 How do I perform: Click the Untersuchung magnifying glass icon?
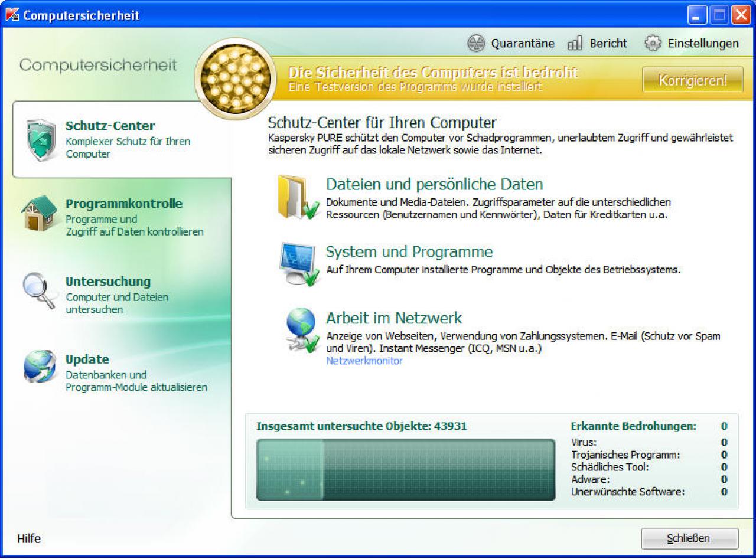[x=40, y=290]
